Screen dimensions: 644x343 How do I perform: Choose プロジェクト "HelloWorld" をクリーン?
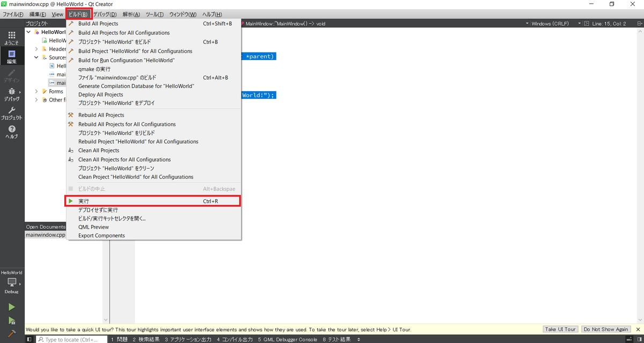coord(153,168)
